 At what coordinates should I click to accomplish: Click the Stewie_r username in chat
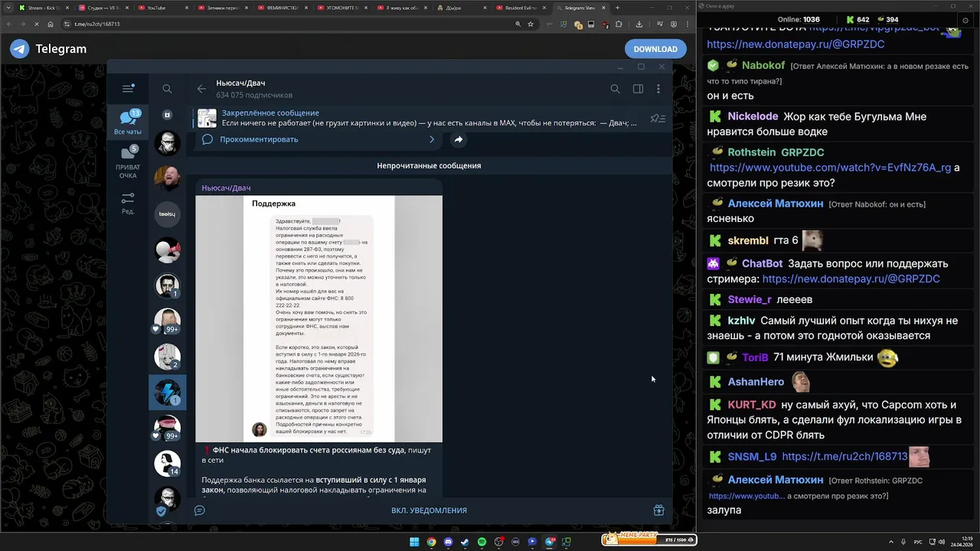(x=750, y=299)
